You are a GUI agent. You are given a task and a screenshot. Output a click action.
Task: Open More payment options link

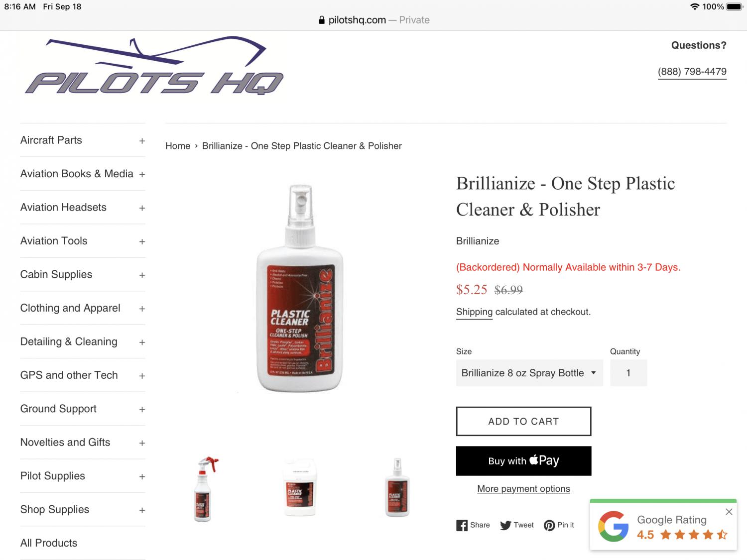tap(523, 489)
